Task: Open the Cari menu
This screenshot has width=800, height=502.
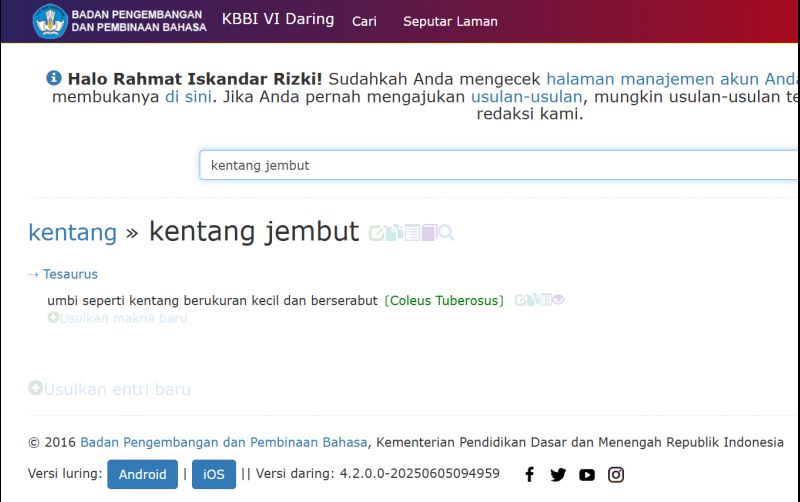Action: [364, 21]
